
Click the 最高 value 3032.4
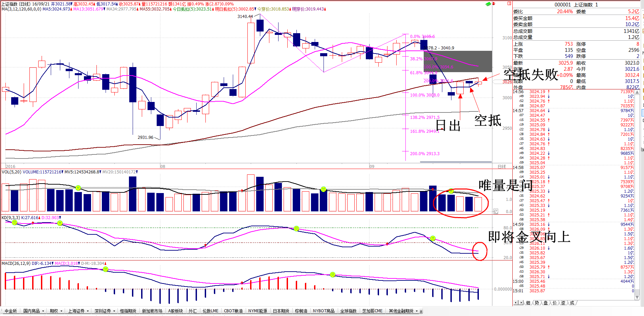click(632, 75)
